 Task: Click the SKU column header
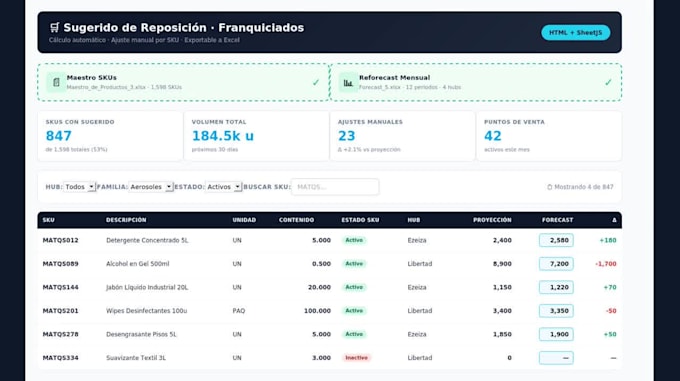tap(49, 220)
